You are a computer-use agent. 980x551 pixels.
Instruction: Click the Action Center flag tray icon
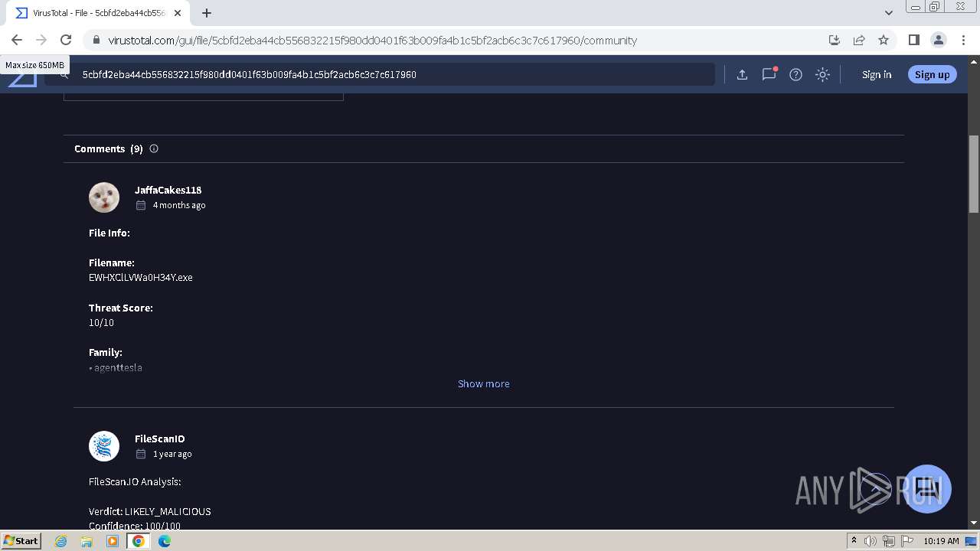(x=907, y=541)
